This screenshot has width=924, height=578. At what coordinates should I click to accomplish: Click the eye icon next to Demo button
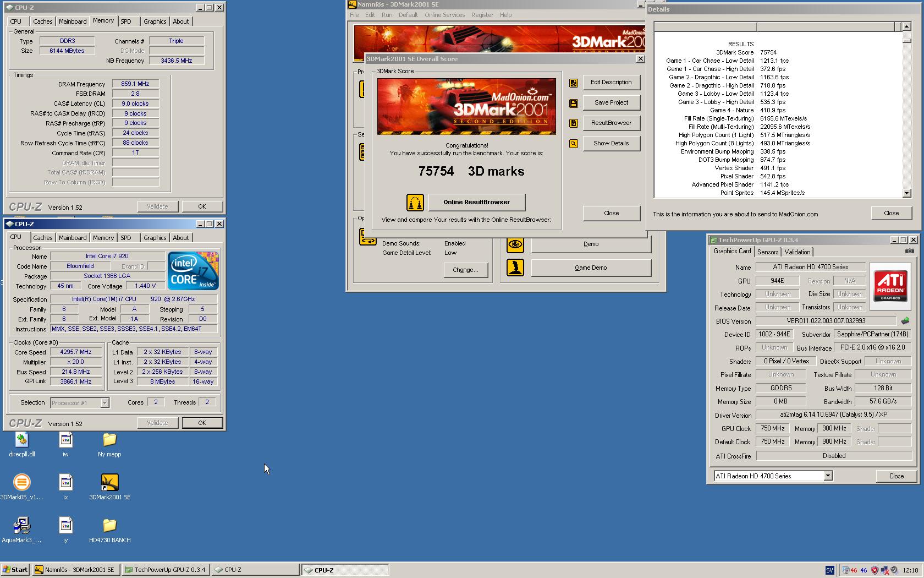pos(515,244)
